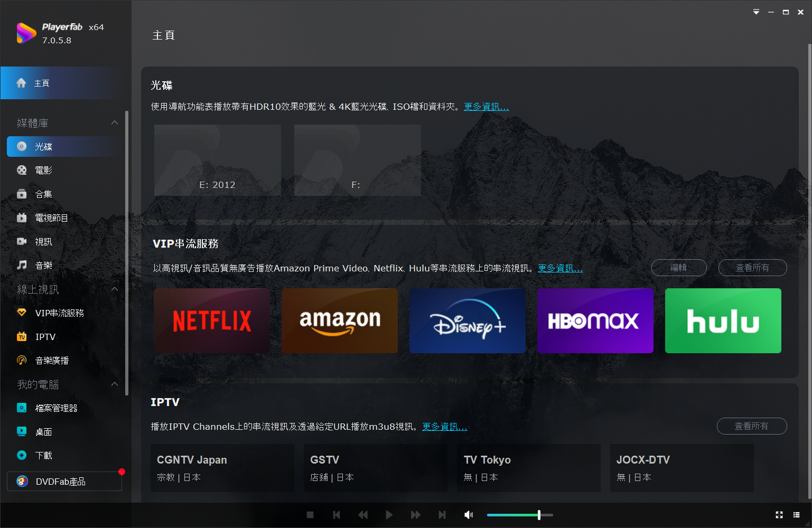
Task: Open 更多資訊 link under VIP串流服務
Action: (561, 268)
